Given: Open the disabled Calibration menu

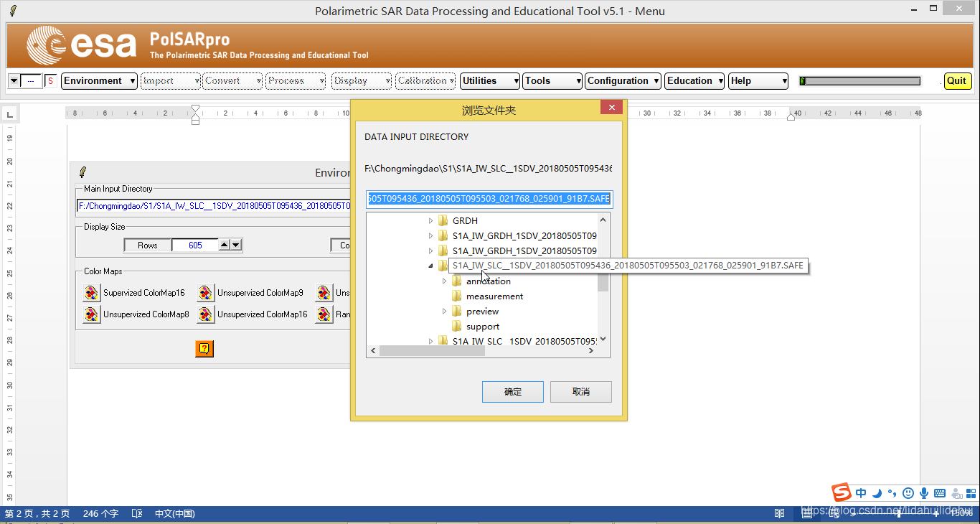Looking at the screenshot, I should pyautogui.click(x=425, y=81).
